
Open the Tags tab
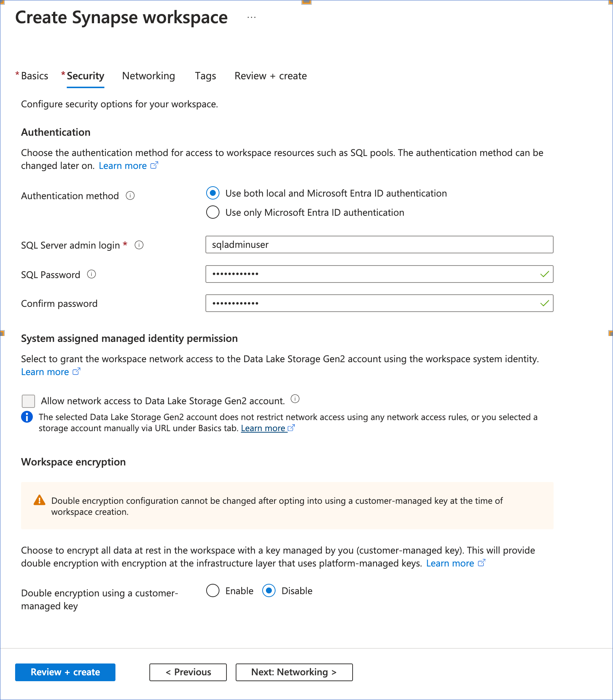tap(205, 76)
